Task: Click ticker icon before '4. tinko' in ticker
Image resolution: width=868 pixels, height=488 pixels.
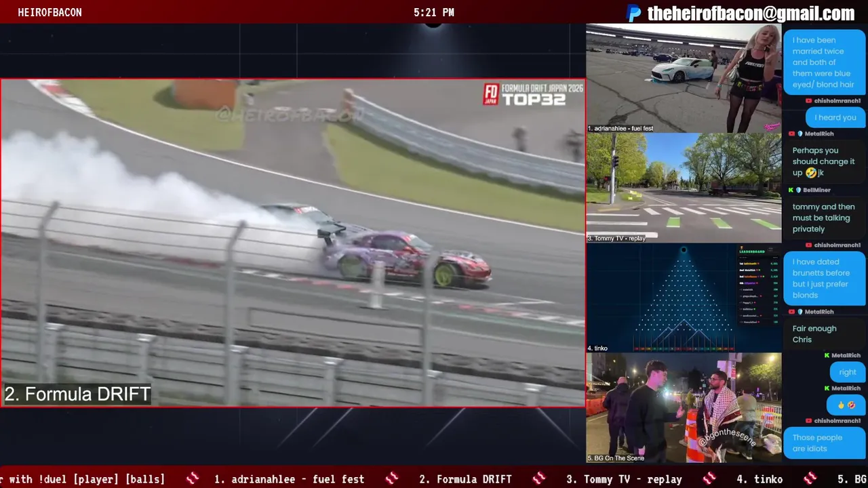Action: tap(710, 479)
